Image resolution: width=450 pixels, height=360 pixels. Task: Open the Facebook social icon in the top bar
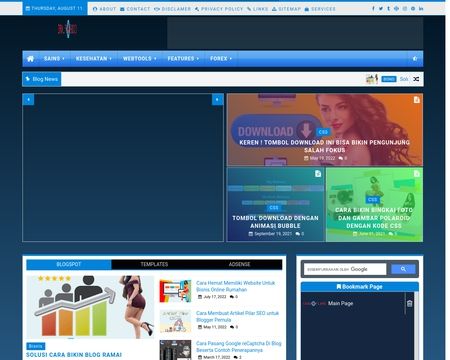373,9
